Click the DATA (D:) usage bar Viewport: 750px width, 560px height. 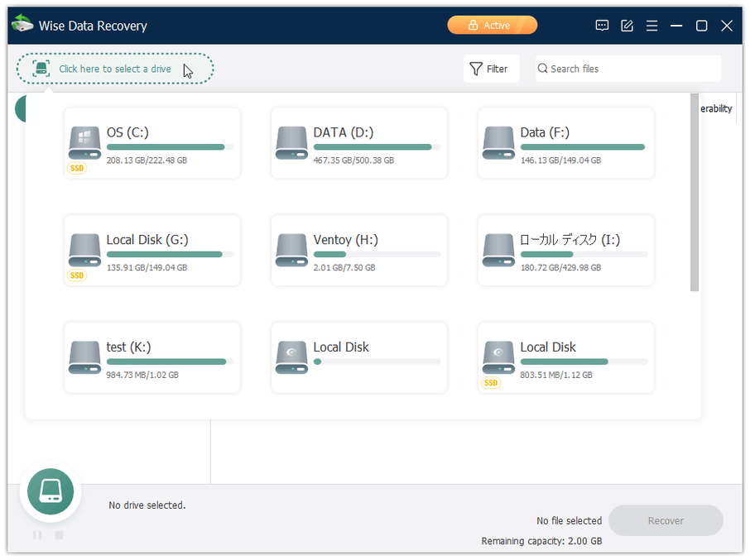point(377,147)
